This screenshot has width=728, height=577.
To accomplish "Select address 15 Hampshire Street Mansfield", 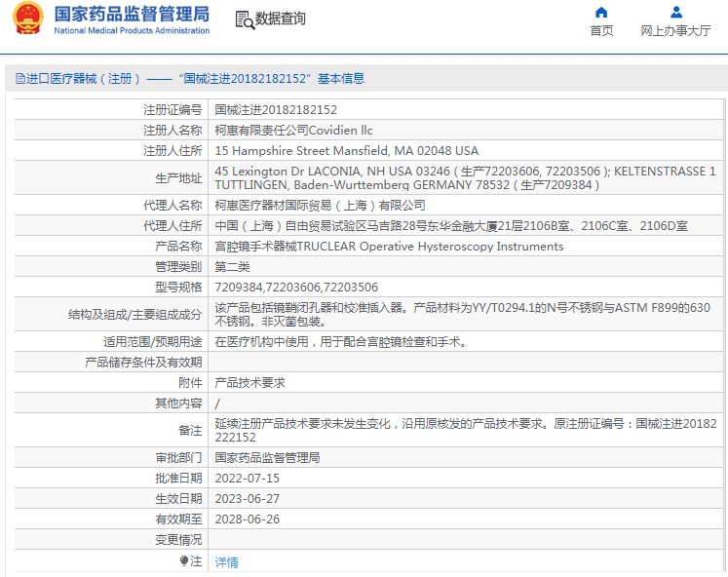I will point(346,150).
